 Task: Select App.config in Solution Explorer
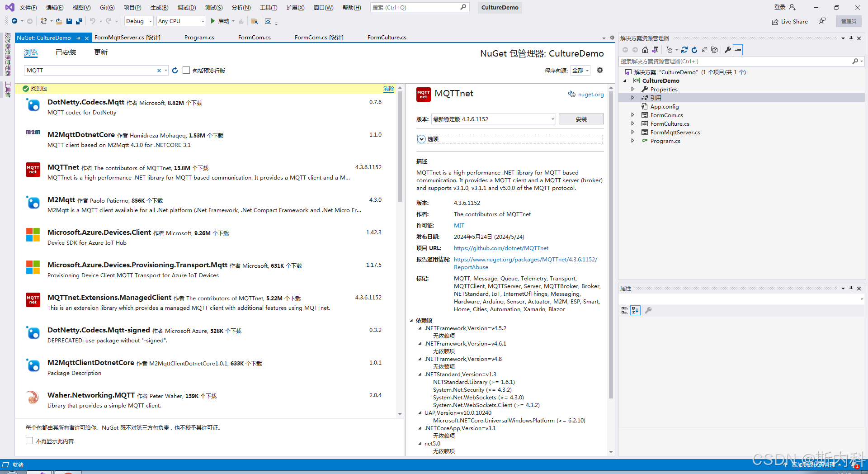pos(664,107)
